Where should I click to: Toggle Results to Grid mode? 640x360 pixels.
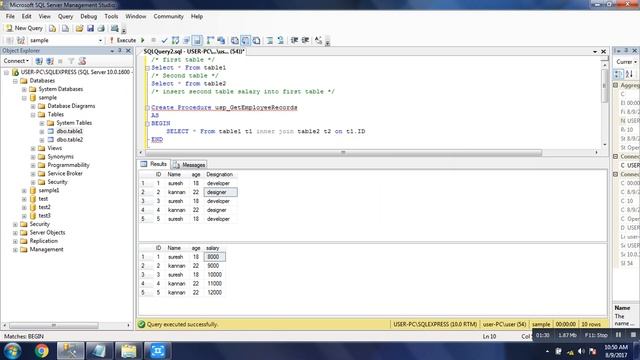pyautogui.click(x=245, y=40)
